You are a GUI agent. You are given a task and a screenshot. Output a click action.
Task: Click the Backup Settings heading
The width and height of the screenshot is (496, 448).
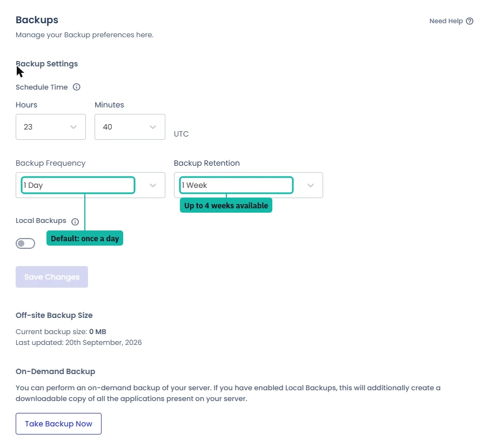tap(47, 64)
